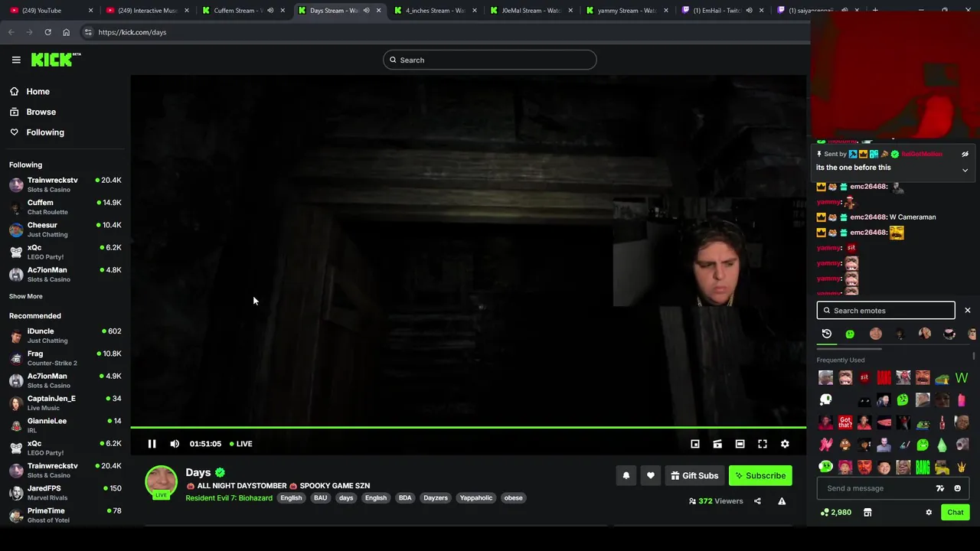The width and height of the screenshot is (980, 551).
Task: Mute the Days Stream browser tab
Action: click(x=366, y=11)
